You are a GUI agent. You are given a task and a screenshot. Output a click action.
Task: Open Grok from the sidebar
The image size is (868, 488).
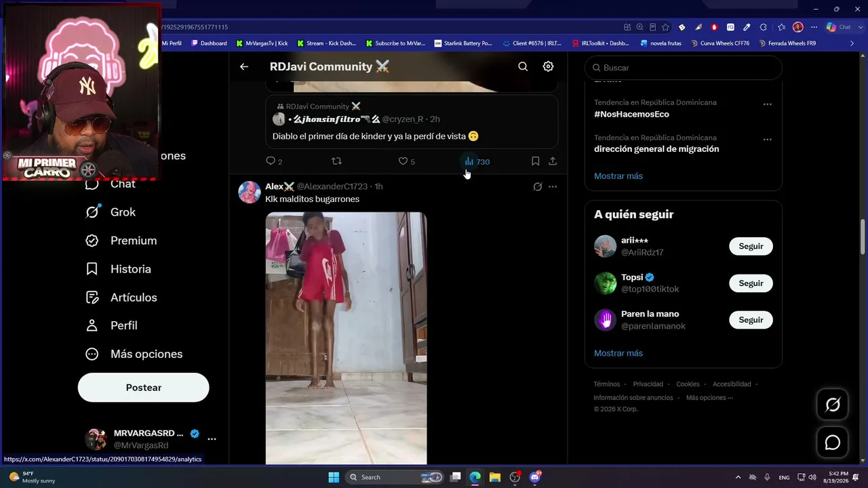(111, 212)
